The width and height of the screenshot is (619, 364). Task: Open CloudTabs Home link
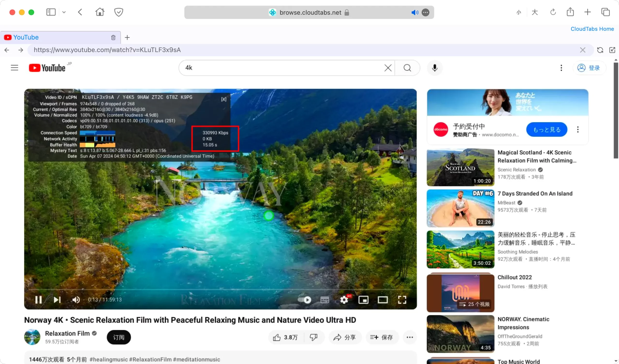(x=592, y=29)
